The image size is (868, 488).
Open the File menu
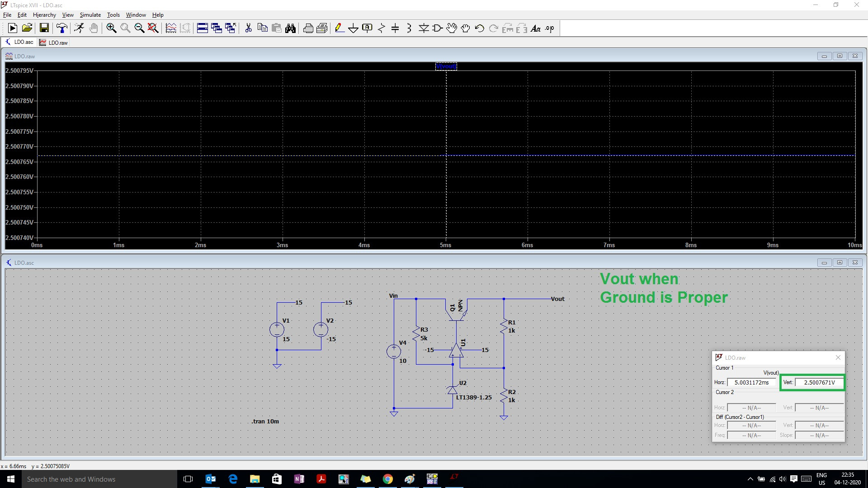pos(7,14)
